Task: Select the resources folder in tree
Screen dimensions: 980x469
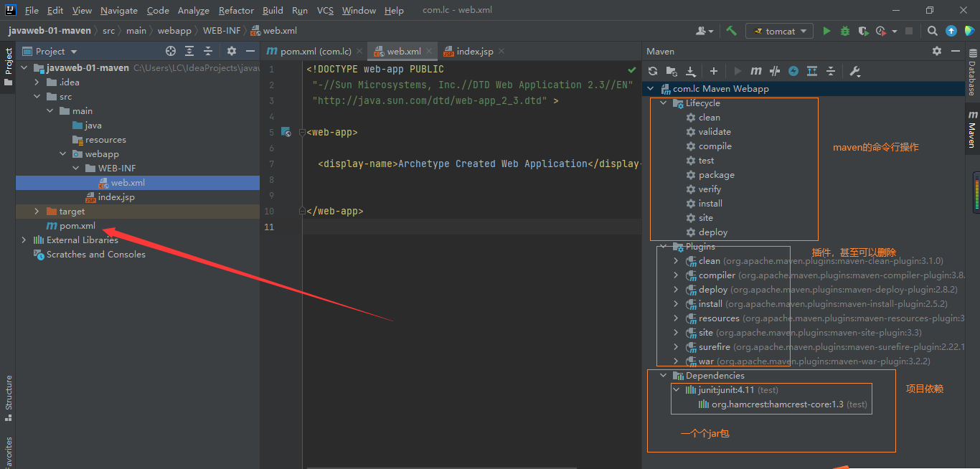Action: point(105,140)
